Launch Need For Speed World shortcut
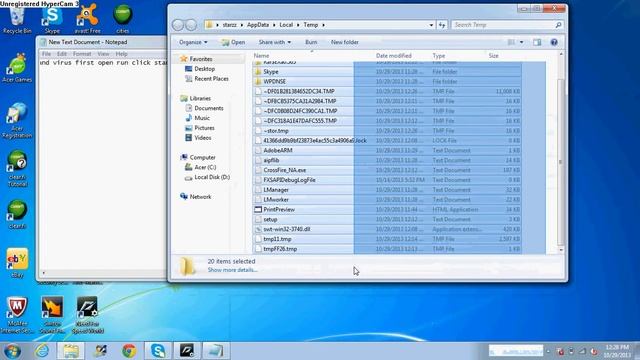This screenshot has width=640, height=360. click(87, 315)
